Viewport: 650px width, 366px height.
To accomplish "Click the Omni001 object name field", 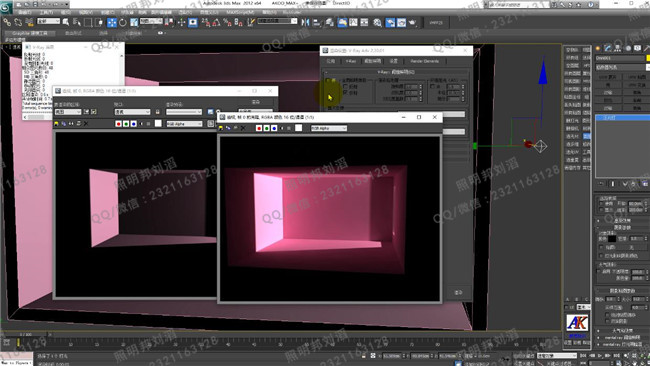I will pyautogui.click(x=620, y=58).
